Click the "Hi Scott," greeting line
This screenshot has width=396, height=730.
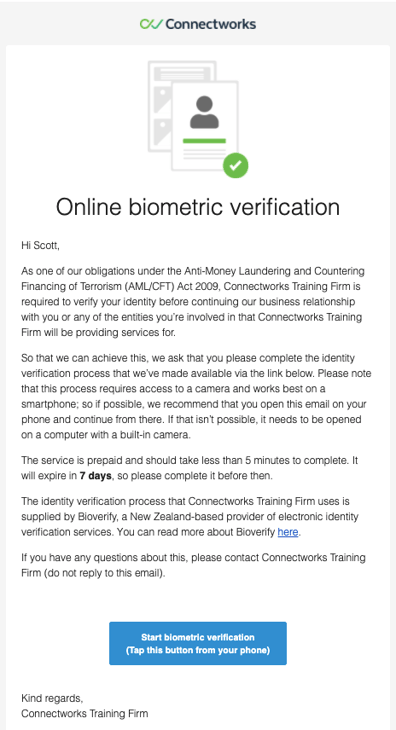[x=40, y=245]
